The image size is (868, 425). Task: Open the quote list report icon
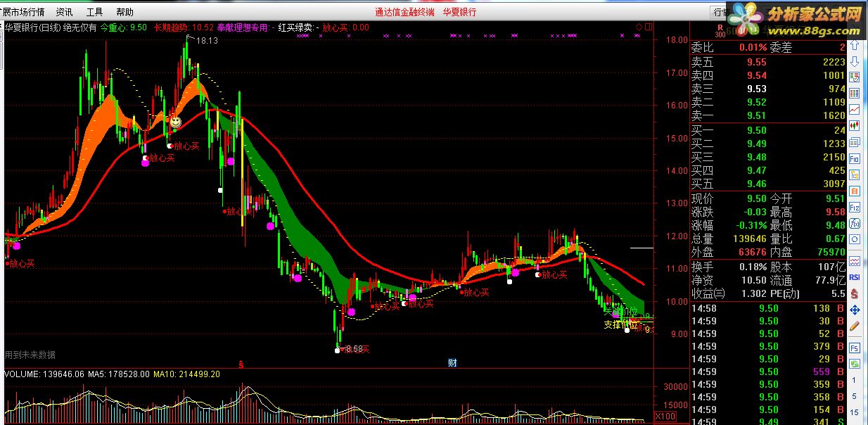[x=855, y=77]
